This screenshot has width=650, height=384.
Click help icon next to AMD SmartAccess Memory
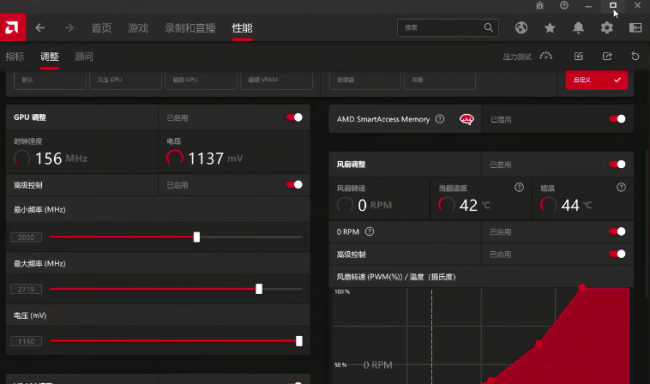[x=440, y=119]
